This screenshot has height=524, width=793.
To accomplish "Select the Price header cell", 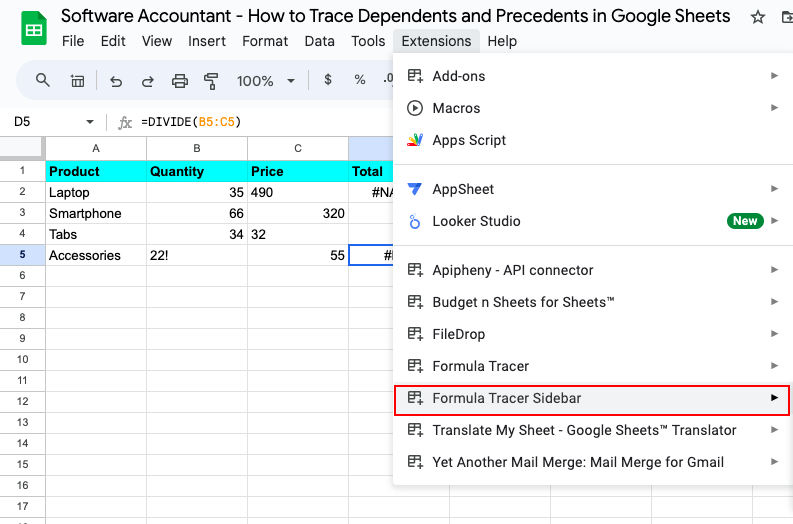I will point(298,171).
